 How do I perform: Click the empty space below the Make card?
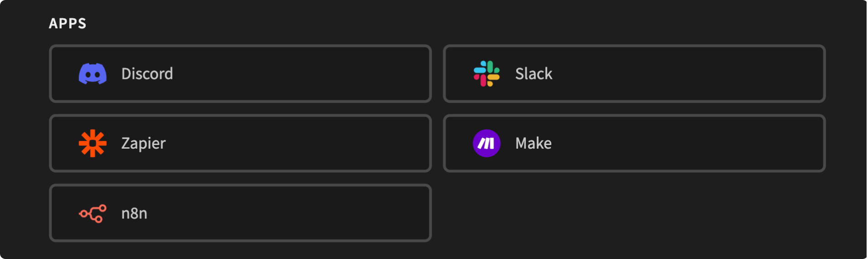click(634, 213)
